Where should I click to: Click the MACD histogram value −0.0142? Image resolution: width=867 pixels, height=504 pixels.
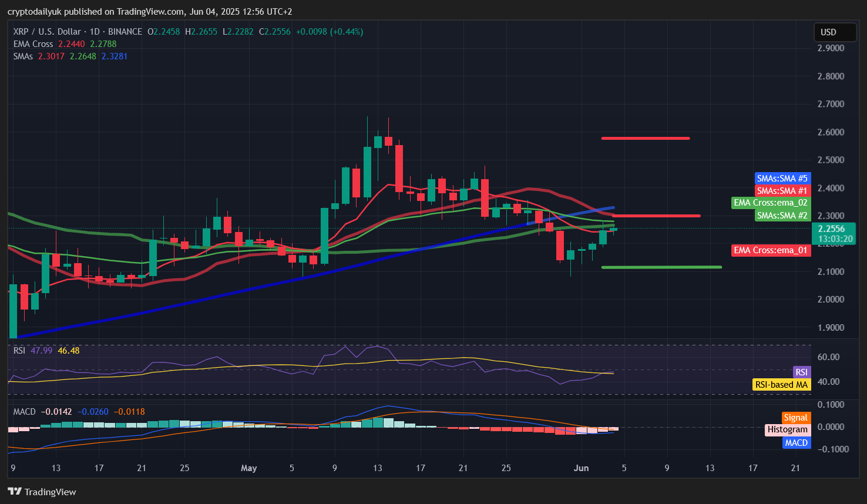pos(56,412)
